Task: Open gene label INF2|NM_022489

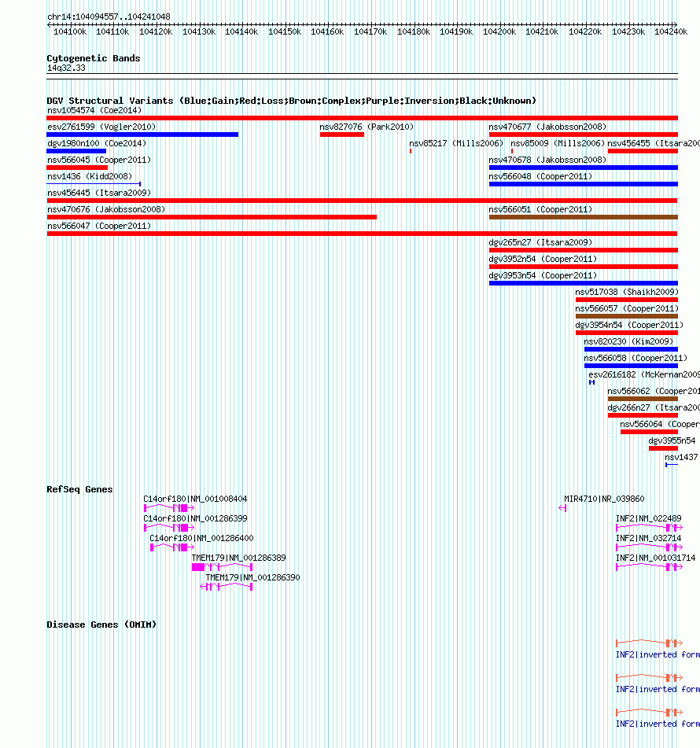Action: point(648,518)
